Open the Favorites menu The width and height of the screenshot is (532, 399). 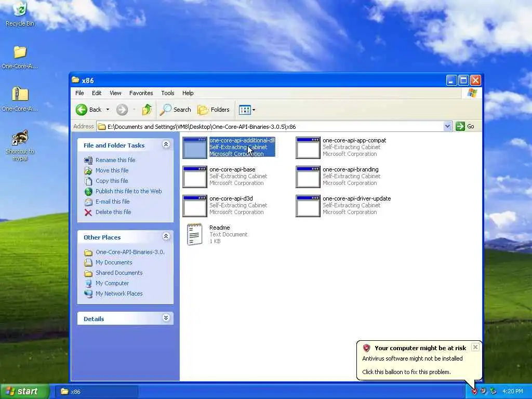click(141, 93)
